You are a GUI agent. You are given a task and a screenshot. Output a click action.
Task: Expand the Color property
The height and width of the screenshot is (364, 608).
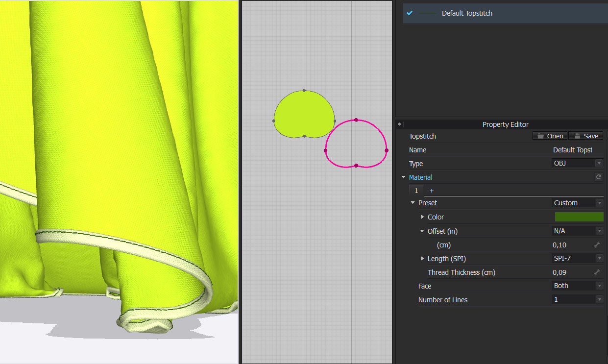(x=422, y=217)
